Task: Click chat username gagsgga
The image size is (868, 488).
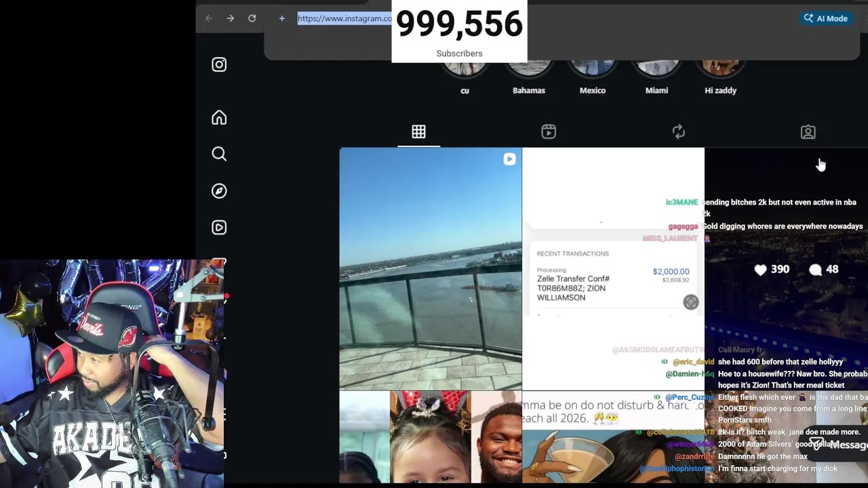Action: tap(683, 226)
